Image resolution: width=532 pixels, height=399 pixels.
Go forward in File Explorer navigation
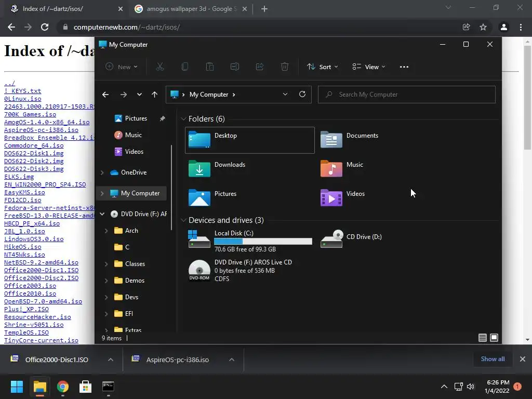pos(124,95)
